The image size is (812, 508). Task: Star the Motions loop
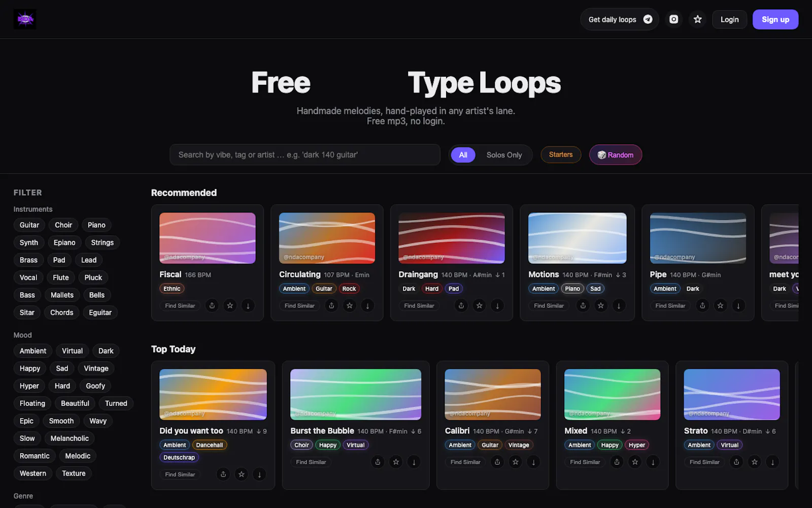tap(601, 305)
